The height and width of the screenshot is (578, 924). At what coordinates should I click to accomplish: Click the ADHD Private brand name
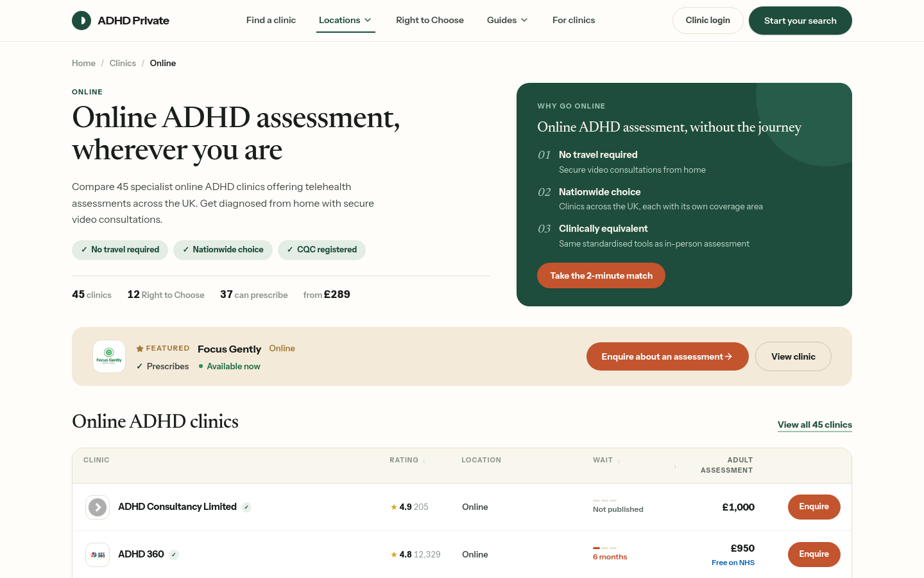coord(133,21)
